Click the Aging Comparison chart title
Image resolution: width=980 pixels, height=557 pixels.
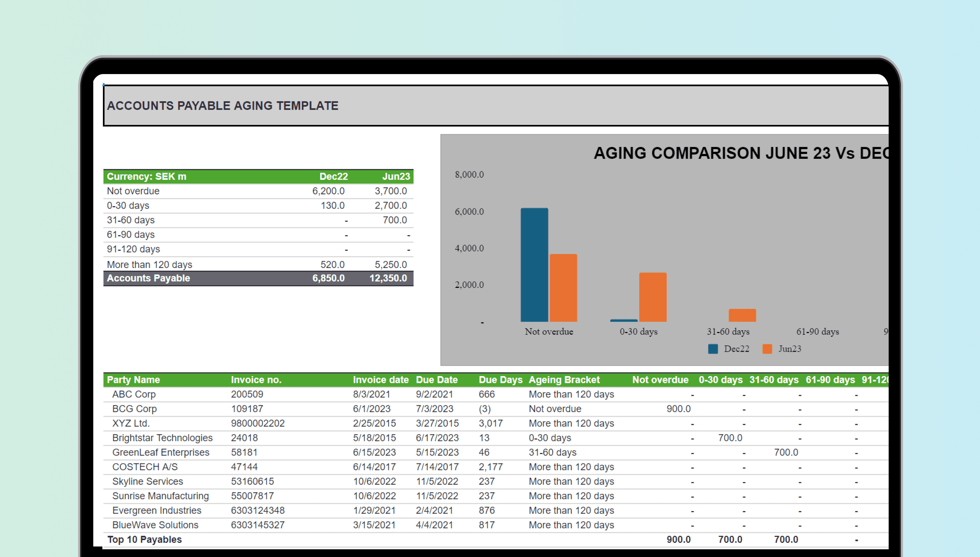coord(741,153)
